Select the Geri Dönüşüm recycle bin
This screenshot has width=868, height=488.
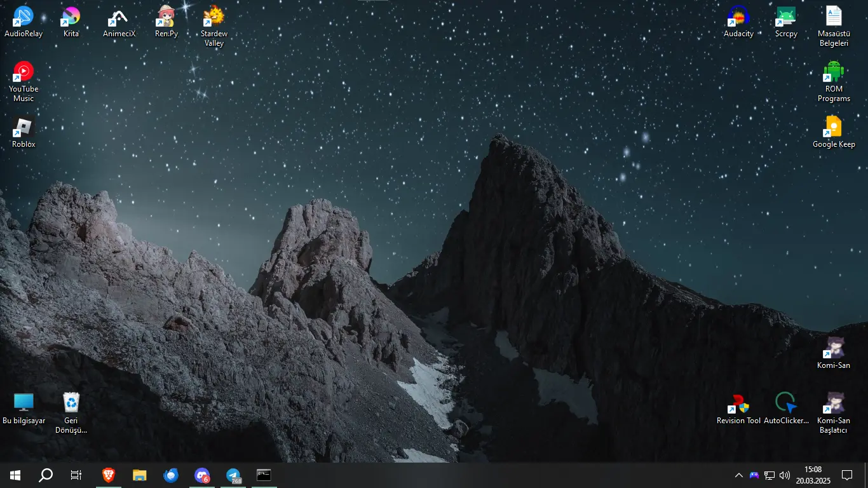point(71,413)
